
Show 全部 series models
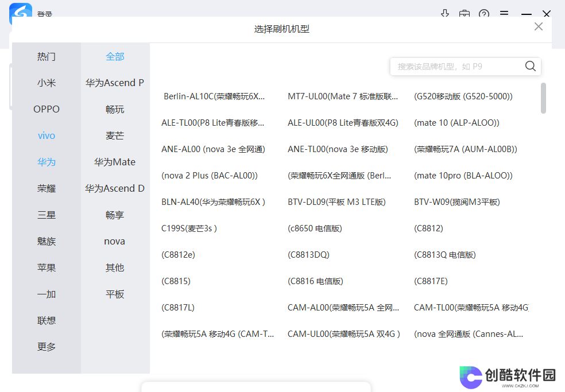click(x=115, y=57)
